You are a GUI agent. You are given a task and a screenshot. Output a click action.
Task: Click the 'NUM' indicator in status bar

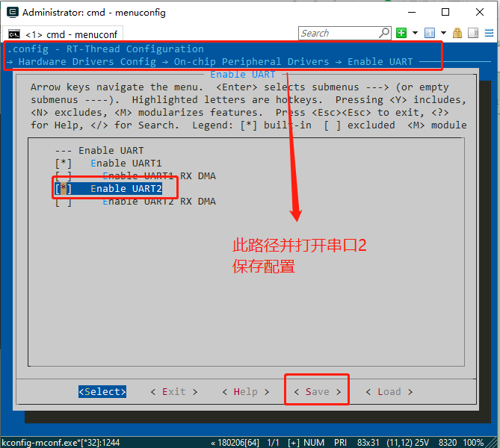coord(314,443)
